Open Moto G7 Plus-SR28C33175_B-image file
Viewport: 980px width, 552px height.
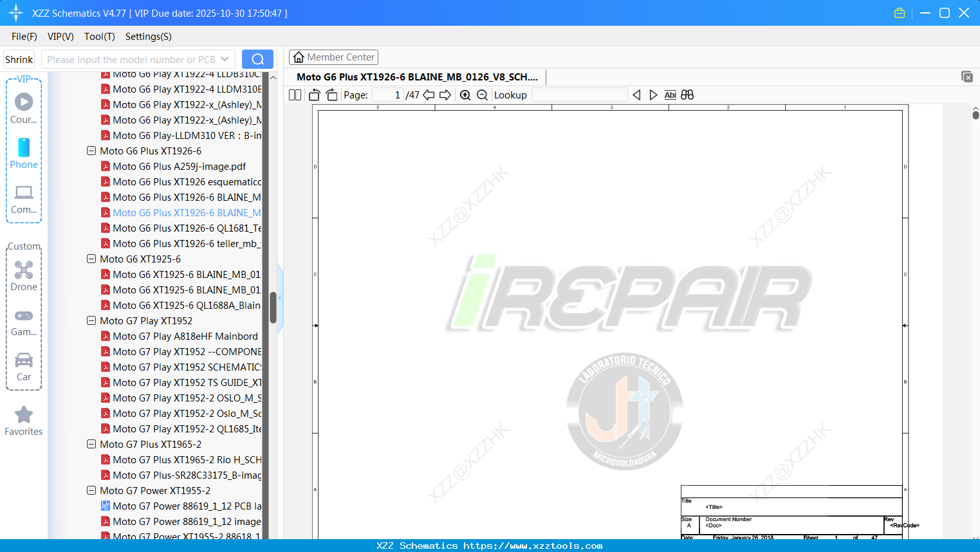point(181,475)
